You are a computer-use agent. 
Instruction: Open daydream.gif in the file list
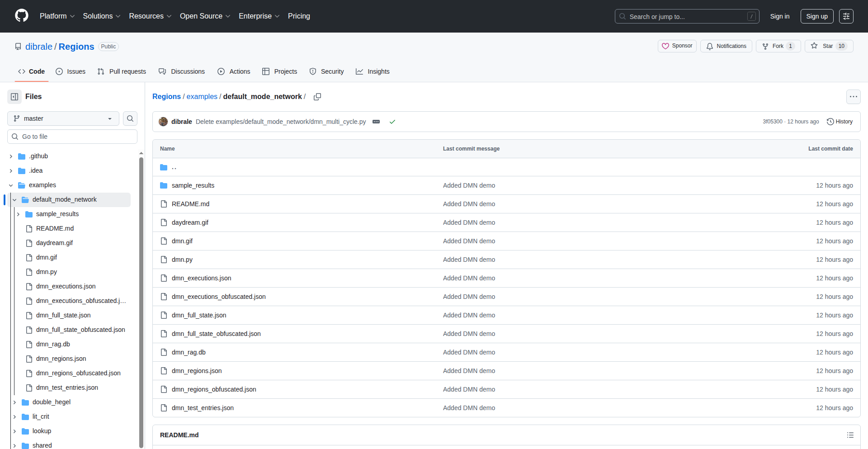click(x=190, y=222)
